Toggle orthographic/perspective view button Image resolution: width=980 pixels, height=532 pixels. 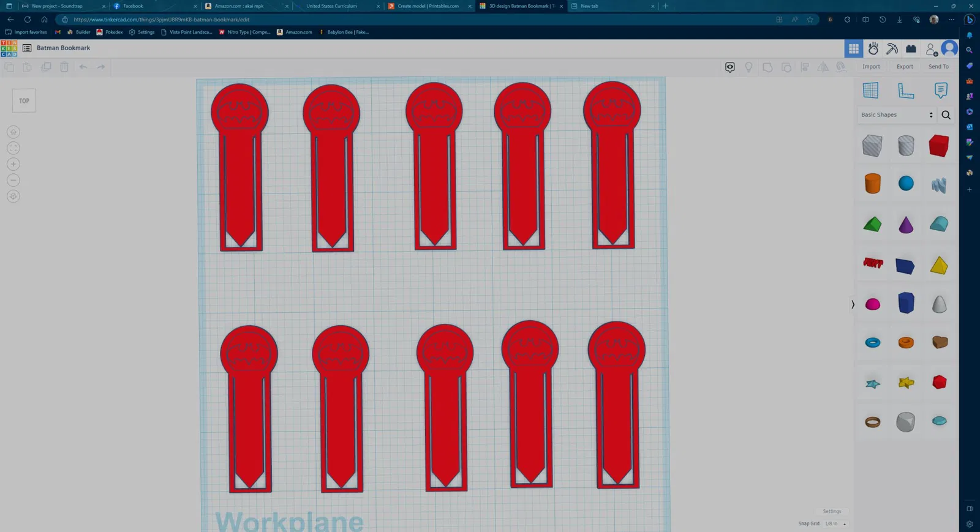13,197
